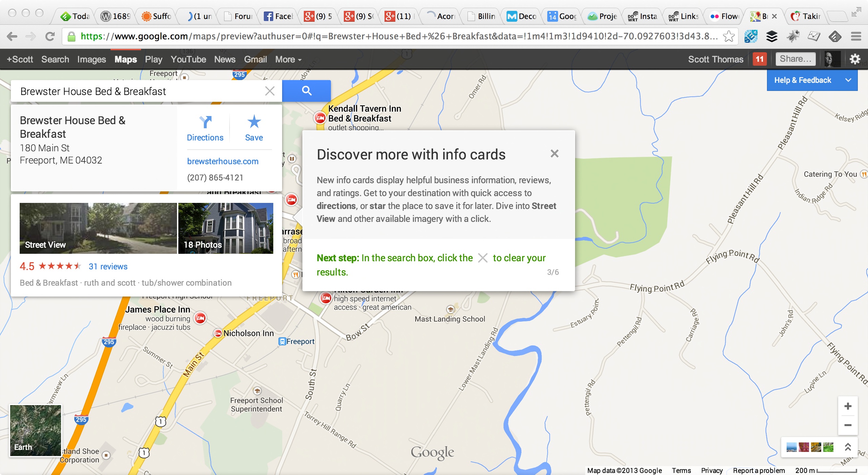Open Play in the Google bar
The width and height of the screenshot is (868, 475).
click(x=154, y=59)
